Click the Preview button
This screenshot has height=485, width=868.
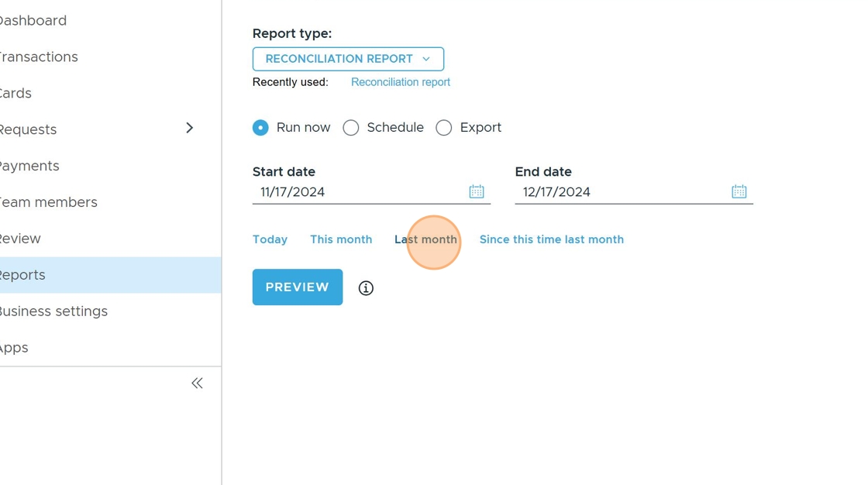pyautogui.click(x=298, y=287)
